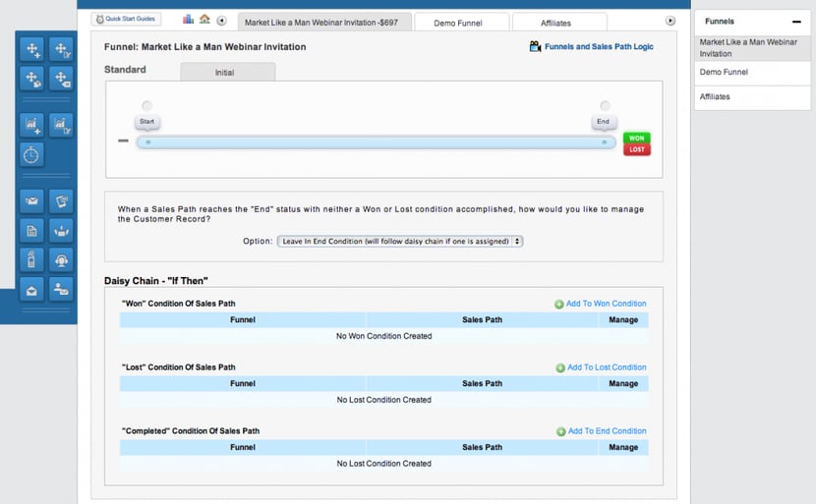Switch to Market Like a Man Webinar tab
The image size is (816, 504).
click(324, 23)
